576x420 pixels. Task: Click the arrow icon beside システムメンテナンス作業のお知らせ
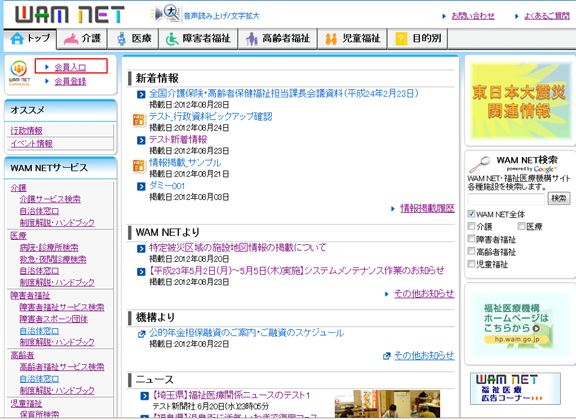[x=141, y=272]
